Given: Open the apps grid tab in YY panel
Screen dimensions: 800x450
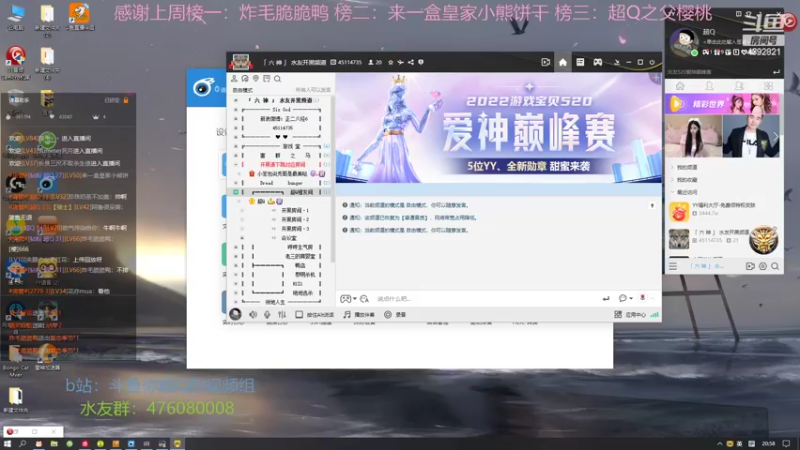Looking at the screenshot, I should [x=768, y=86].
